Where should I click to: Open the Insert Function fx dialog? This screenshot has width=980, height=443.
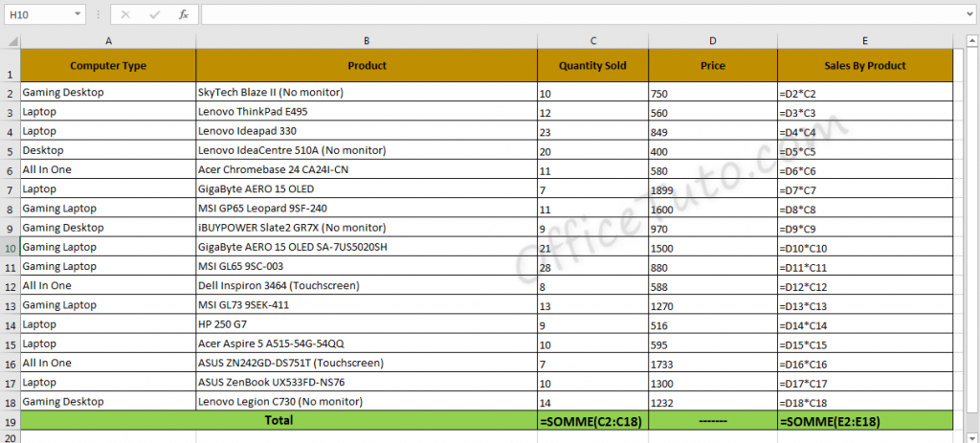coord(183,15)
